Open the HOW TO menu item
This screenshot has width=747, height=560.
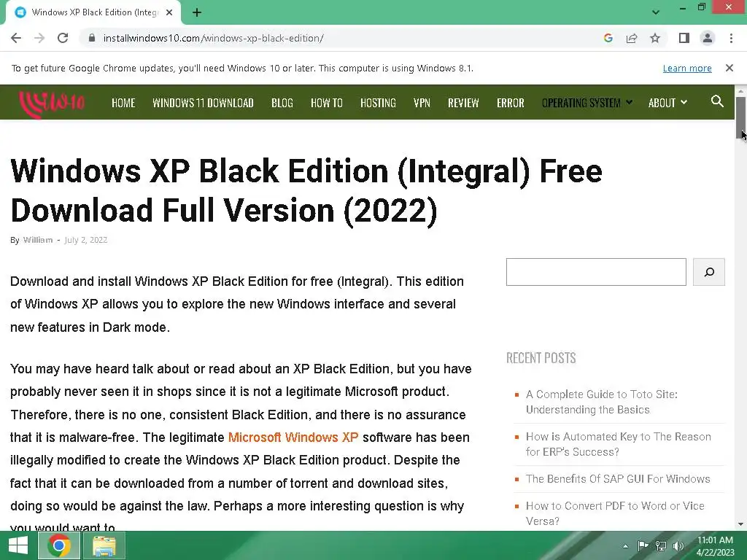click(327, 103)
